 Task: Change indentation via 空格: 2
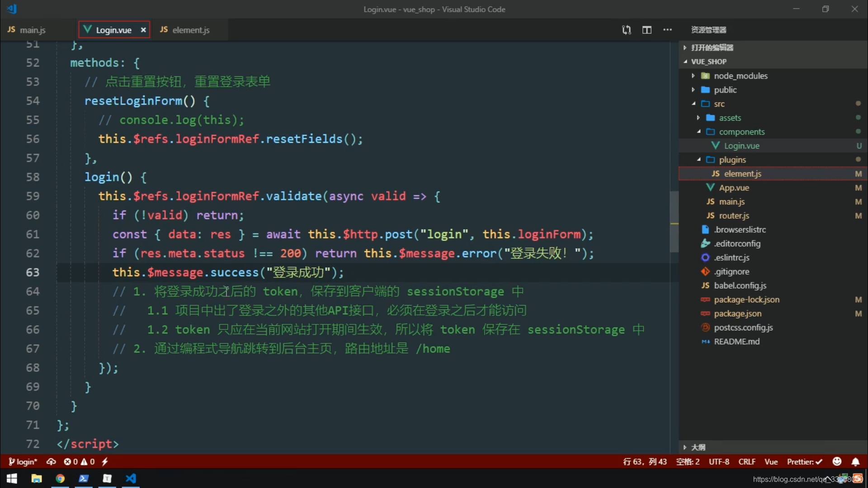coord(688,462)
